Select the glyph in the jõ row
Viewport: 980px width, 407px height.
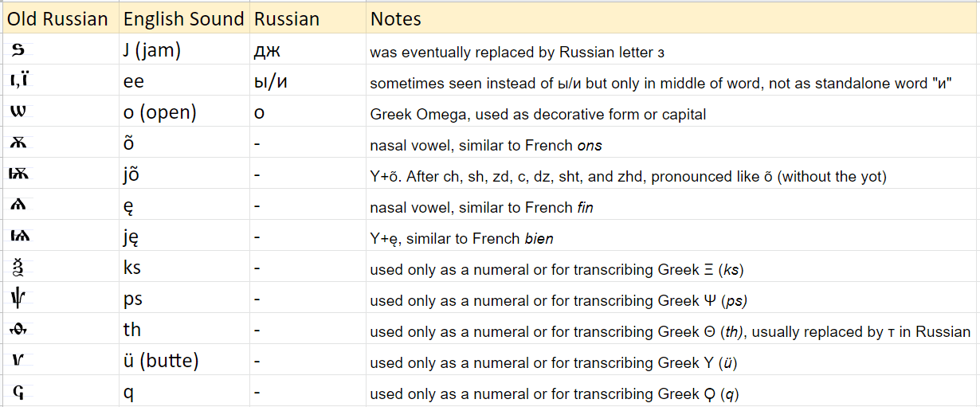pos(19,174)
